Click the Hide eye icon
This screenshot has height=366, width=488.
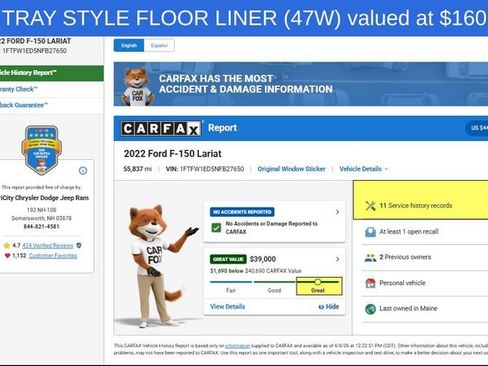coord(321,307)
